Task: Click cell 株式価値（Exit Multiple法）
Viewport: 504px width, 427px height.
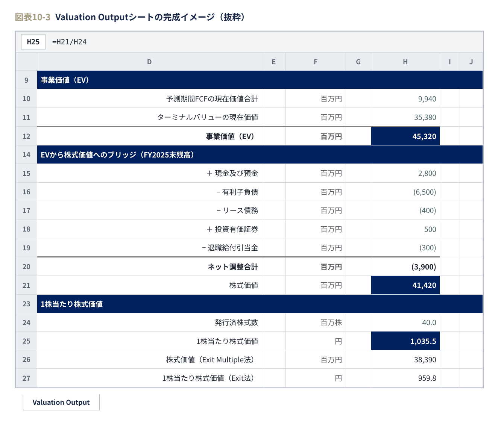Action: [149, 359]
